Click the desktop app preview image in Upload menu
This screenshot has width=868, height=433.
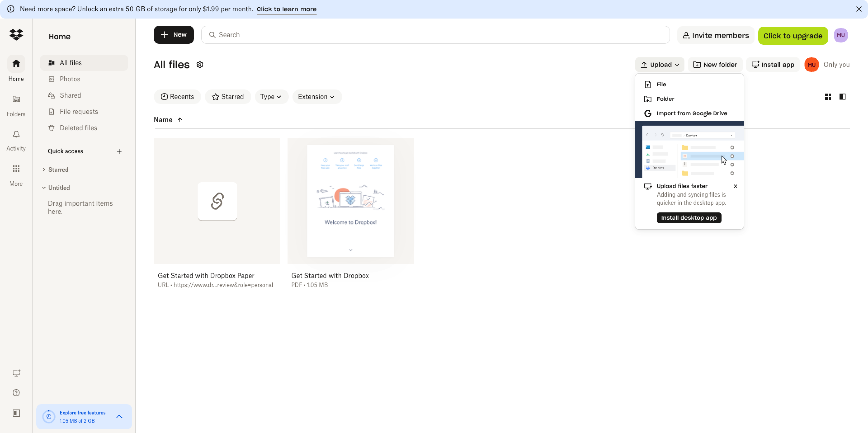point(689,149)
